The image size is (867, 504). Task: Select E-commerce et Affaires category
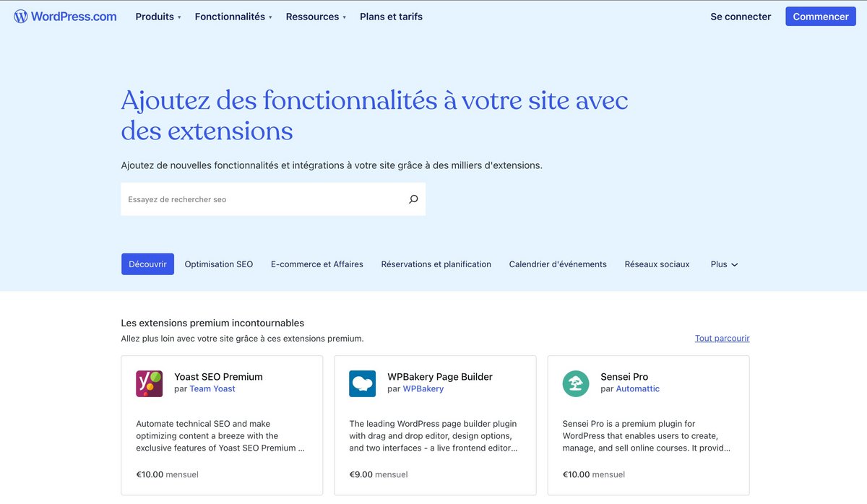pos(317,264)
